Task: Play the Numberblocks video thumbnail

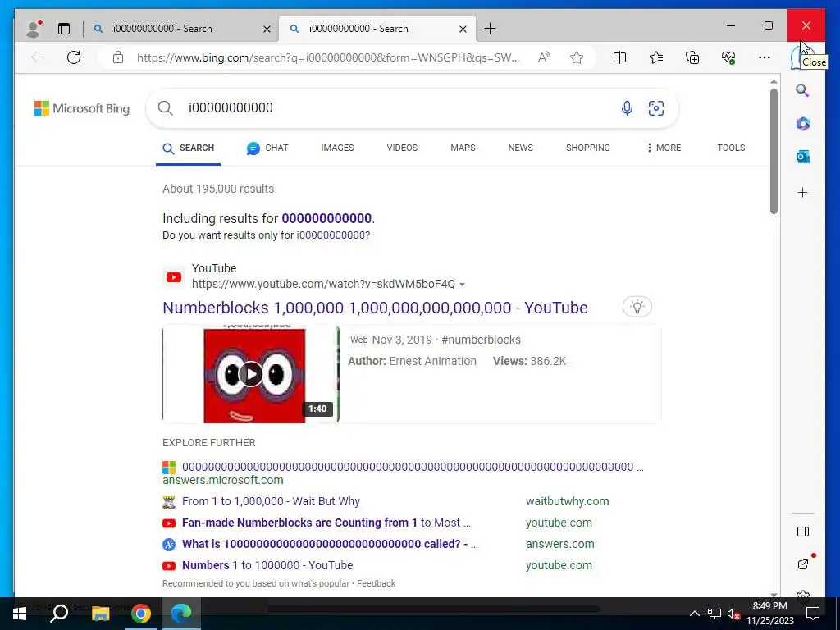Action: point(251,374)
